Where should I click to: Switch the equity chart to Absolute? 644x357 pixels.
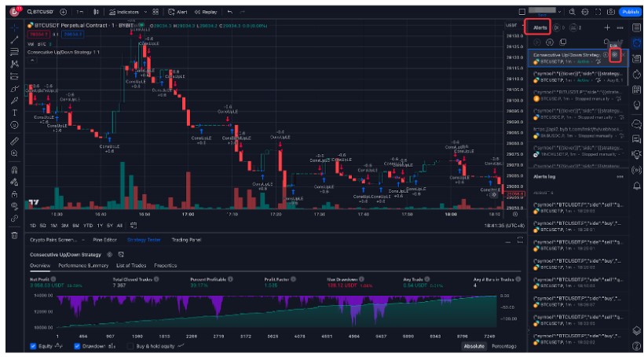(474, 346)
